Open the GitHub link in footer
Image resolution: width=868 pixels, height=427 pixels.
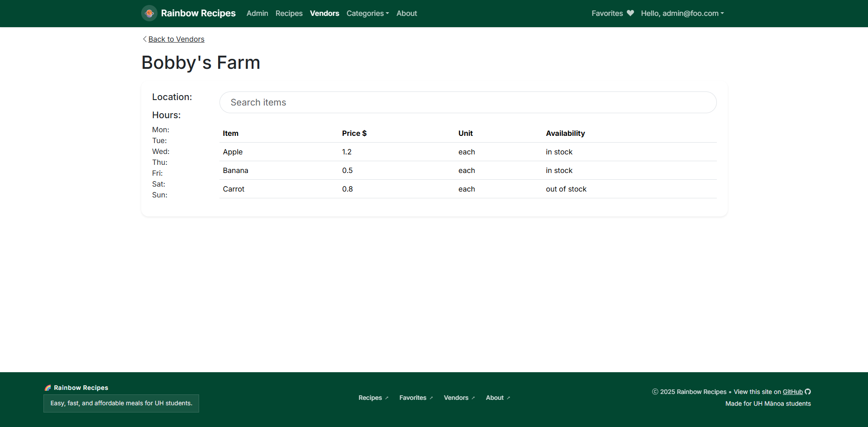tap(792, 392)
